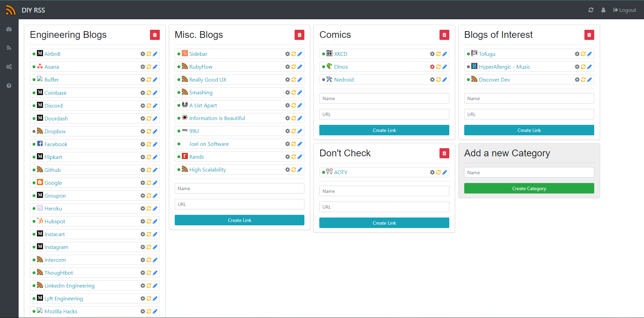Open the Rands feed link
The image size is (644, 318).
tap(196, 157)
